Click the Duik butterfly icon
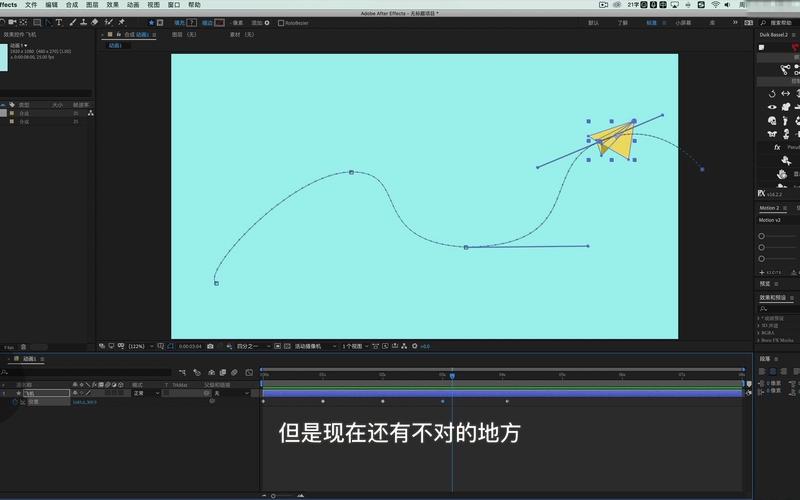The height and width of the screenshot is (500, 800). (x=772, y=134)
